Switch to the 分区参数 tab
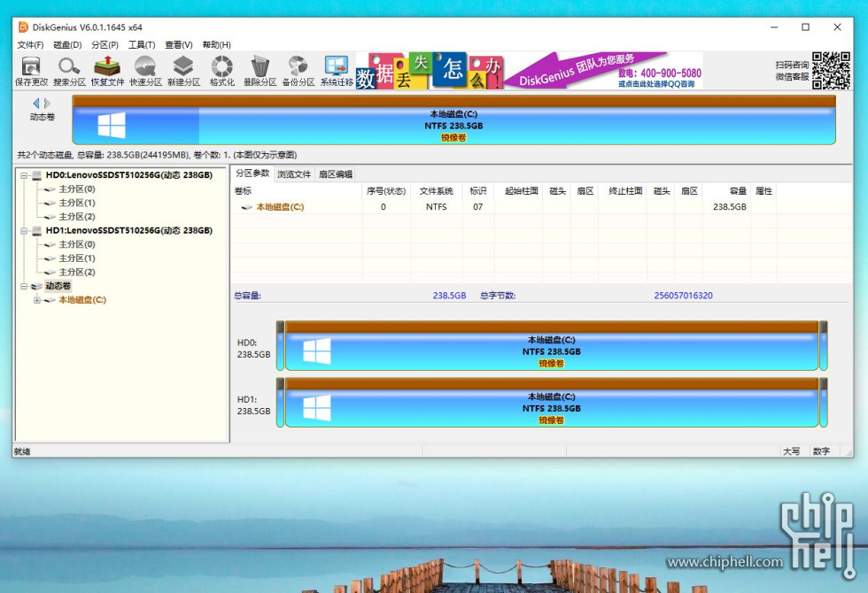 click(252, 173)
